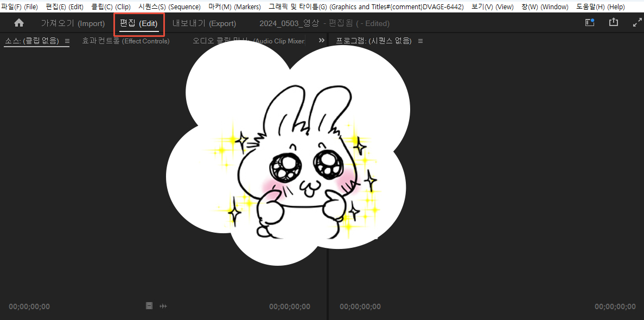Click the project title 2024_0503_영상
This screenshot has height=320, width=644.
(289, 23)
